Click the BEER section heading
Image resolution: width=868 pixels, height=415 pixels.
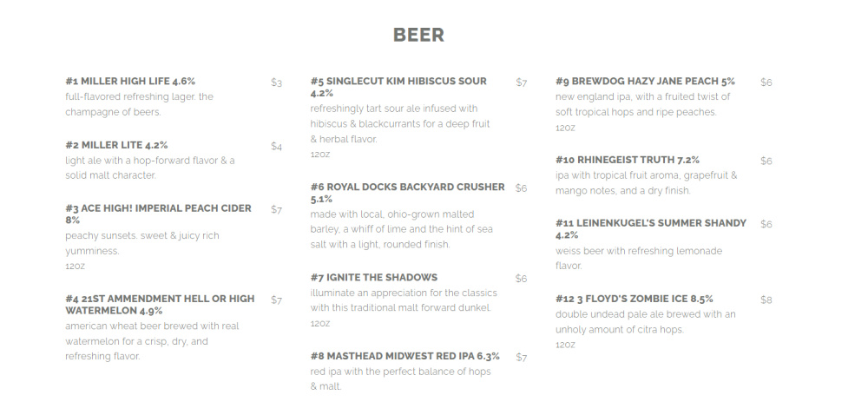pyautogui.click(x=418, y=36)
